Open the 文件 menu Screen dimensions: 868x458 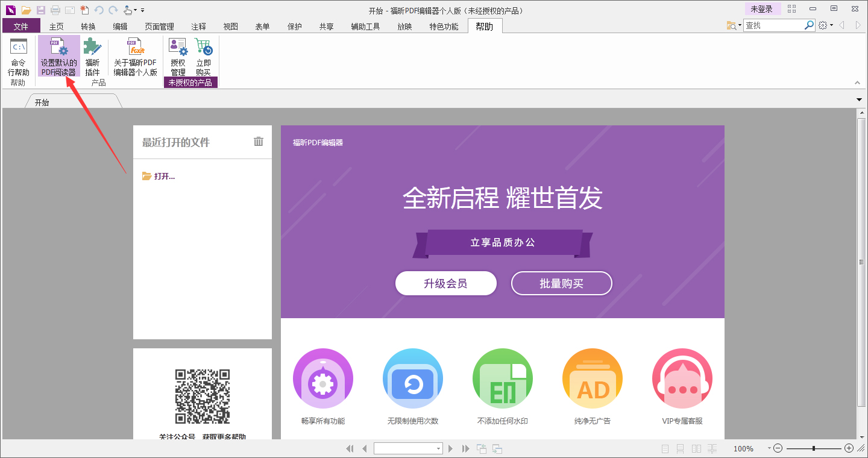[x=20, y=25]
